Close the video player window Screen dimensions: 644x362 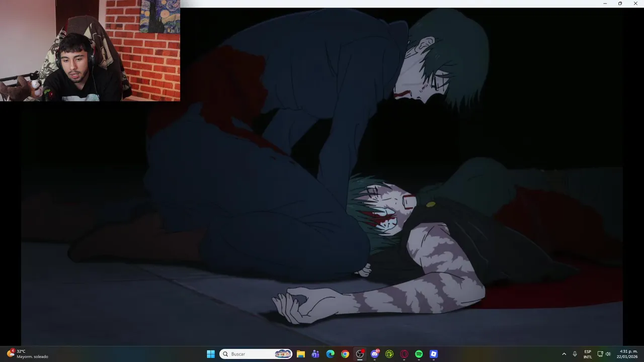[635, 4]
